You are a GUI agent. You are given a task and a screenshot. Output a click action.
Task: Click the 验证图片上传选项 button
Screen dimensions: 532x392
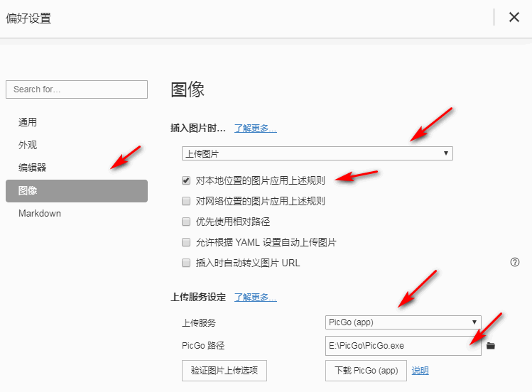(x=224, y=370)
